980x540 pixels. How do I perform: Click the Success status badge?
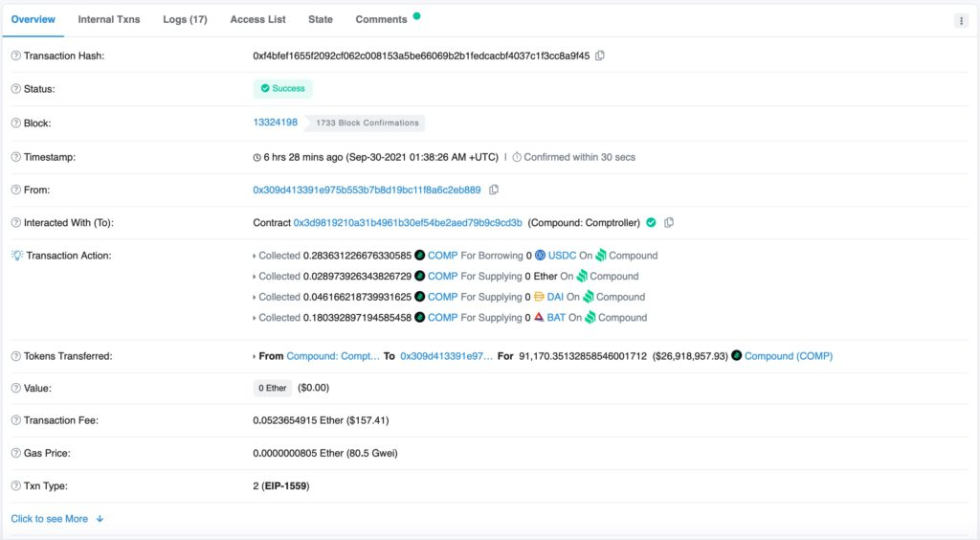click(x=282, y=89)
